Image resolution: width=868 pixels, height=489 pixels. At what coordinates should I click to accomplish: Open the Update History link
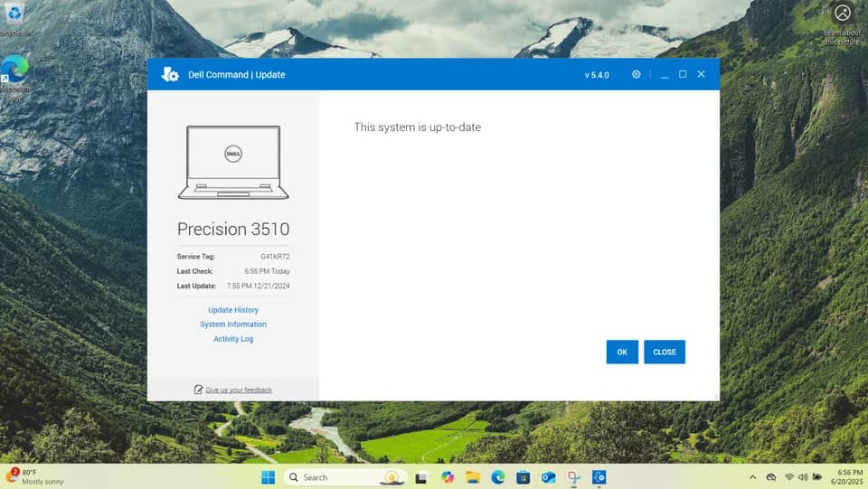(x=233, y=310)
